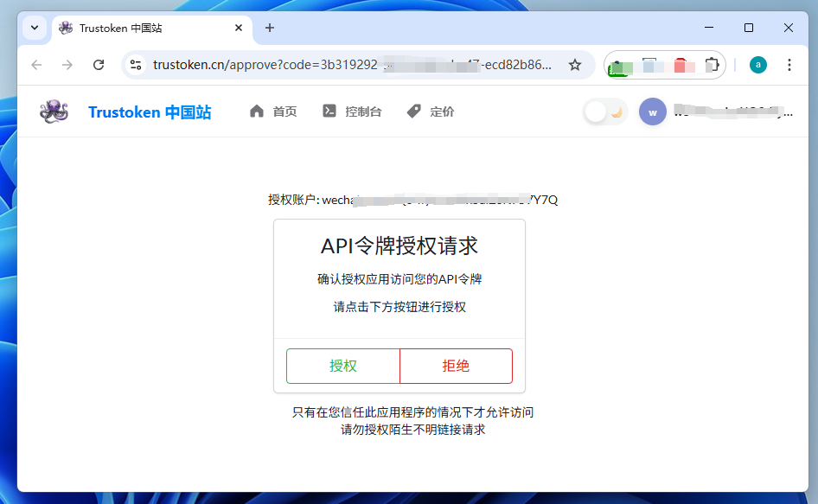
Task: Open Chrome three-dot menu
Action: (x=789, y=65)
